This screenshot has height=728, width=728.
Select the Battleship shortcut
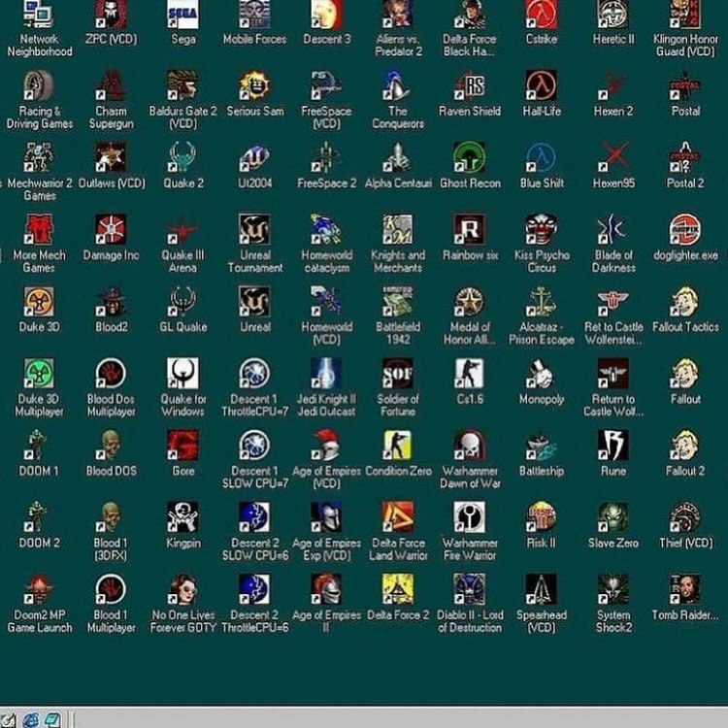click(542, 446)
